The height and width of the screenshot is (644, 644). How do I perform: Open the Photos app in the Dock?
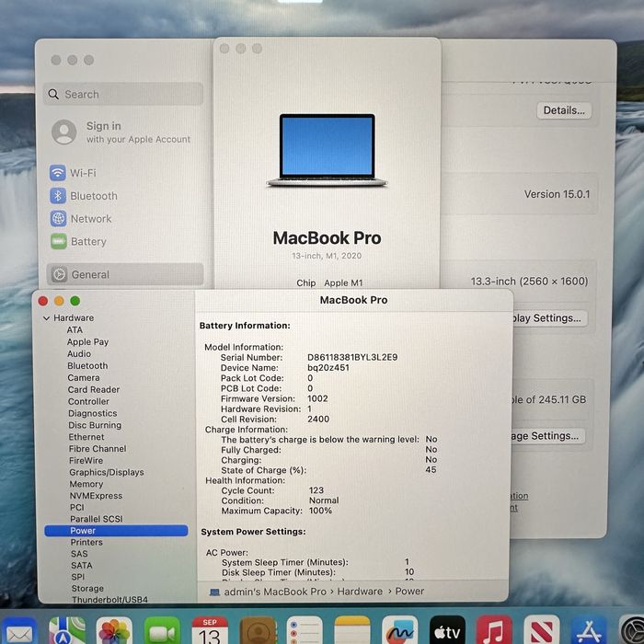point(114,631)
